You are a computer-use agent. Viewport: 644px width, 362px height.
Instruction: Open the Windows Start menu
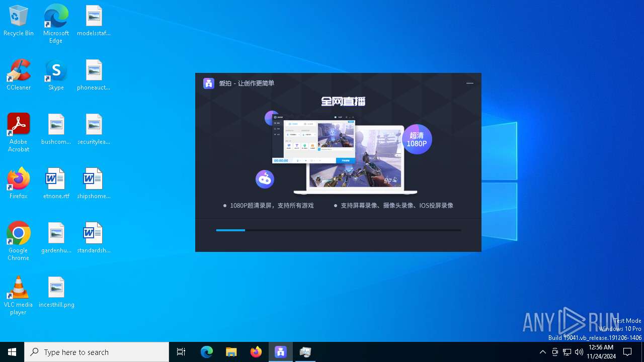[x=12, y=352]
